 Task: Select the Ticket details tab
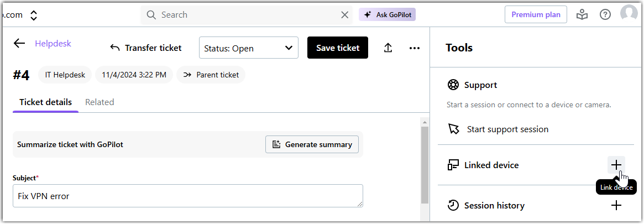[45, 102]
